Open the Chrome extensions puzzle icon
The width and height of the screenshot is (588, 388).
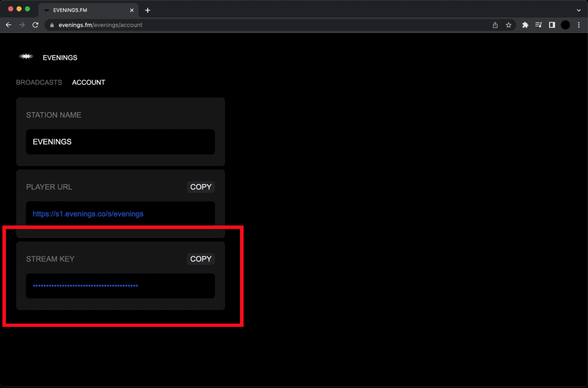click(525, 25)
